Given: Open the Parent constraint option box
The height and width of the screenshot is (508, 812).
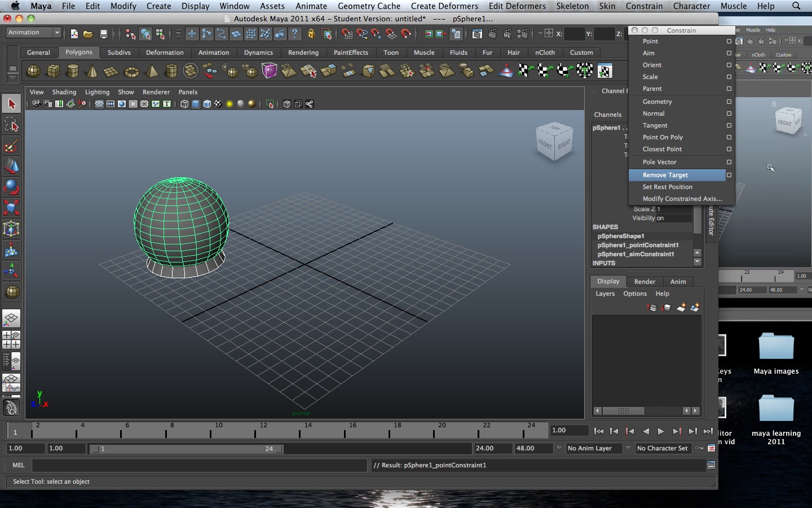Looking at the screenshot, I should tap(729, 89).
